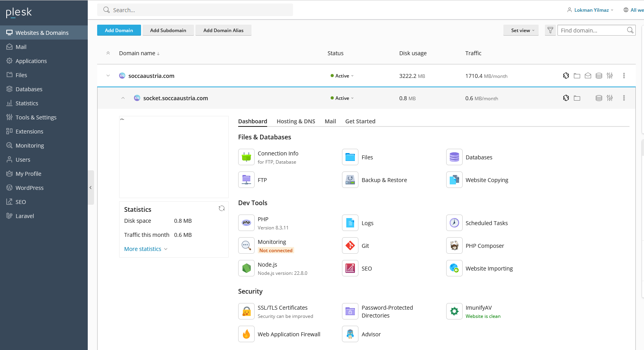Open the Website Importing icon
This screenshot has width=644, height=350.
(x=454, y=269)
